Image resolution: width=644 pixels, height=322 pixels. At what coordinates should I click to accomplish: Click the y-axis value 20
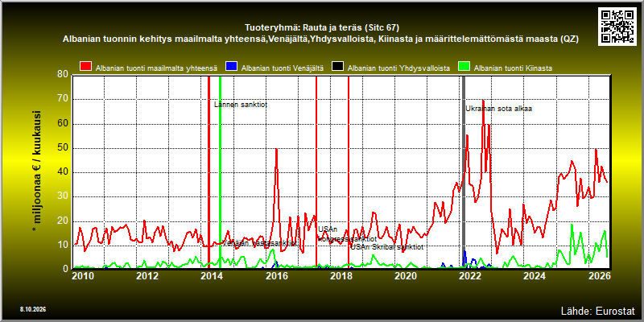coord(63,221)
